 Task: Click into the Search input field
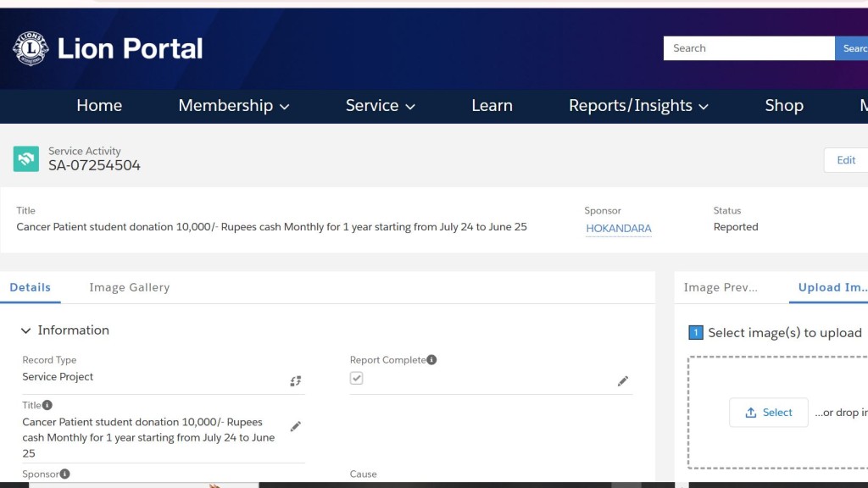749,48
